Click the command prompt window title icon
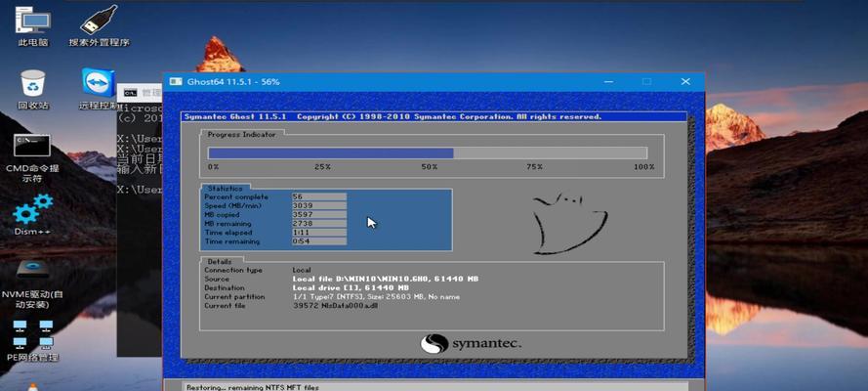The image size is (868, 391). (x=130, y=92)
